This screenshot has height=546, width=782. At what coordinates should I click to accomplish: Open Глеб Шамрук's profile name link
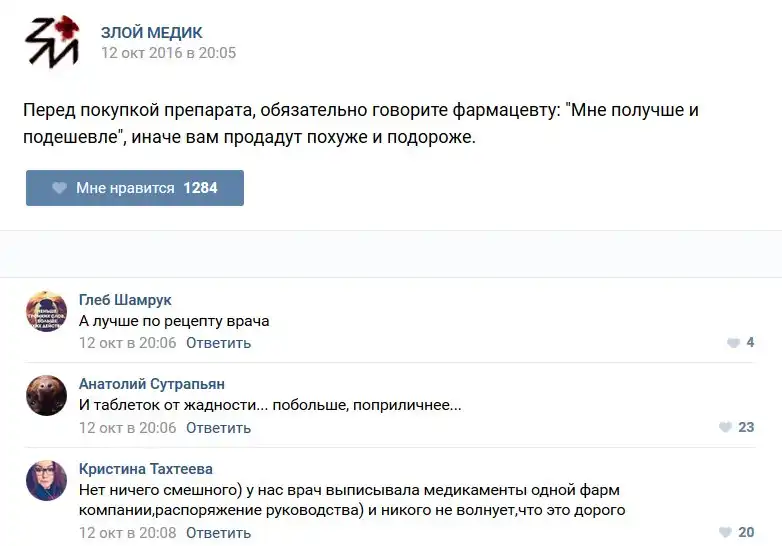tap(125, 300)
